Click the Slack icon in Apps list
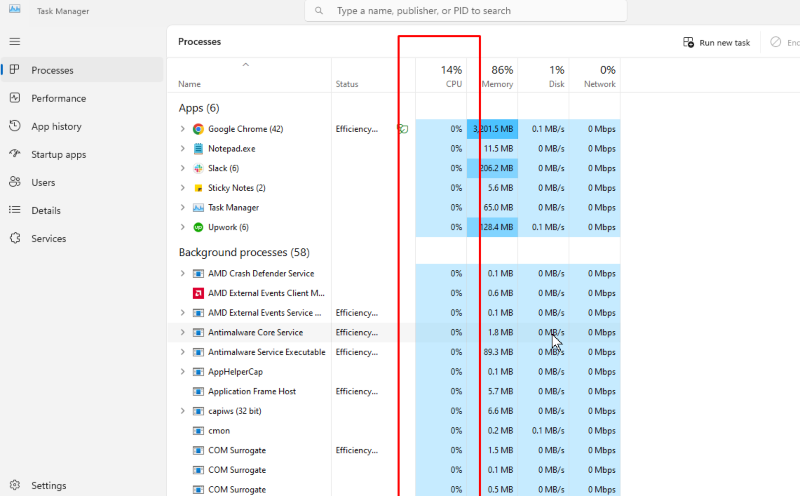 click(198, 168)
